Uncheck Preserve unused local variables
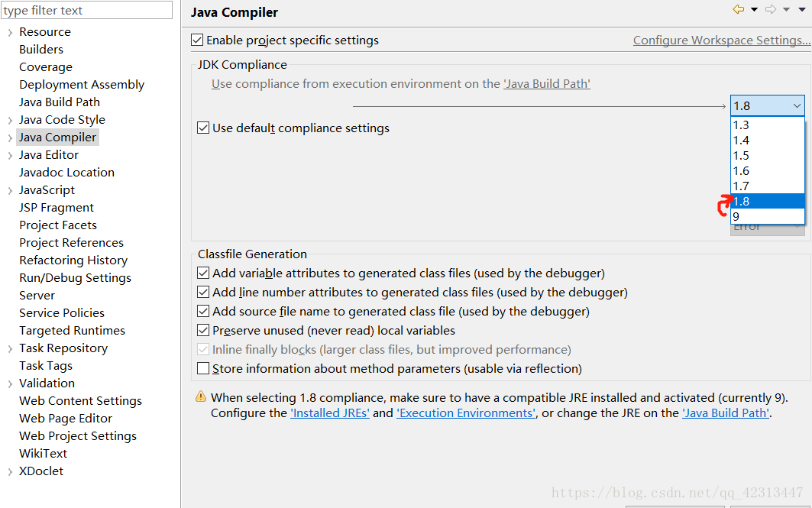The height and width of the screenshot is (508, 812). click(x=203, y=331)
